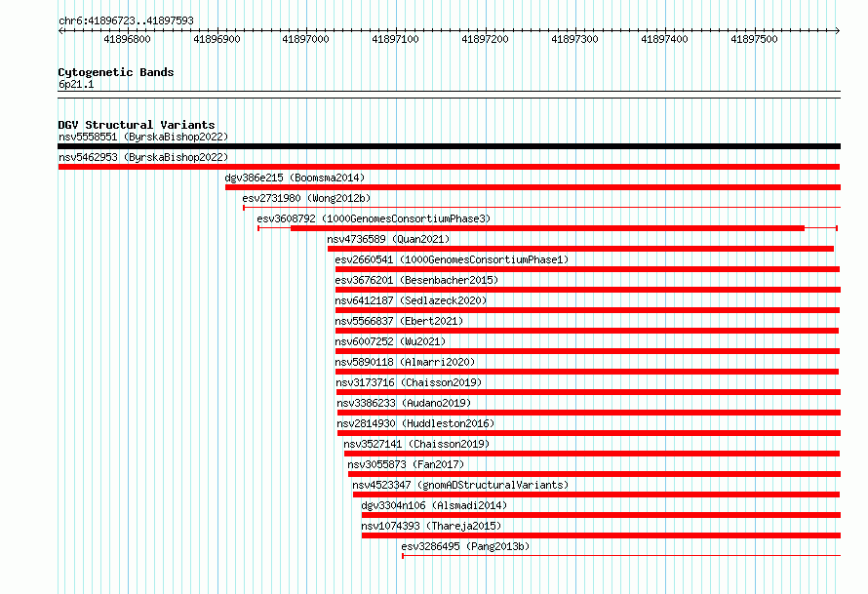Open nsv4736589 (Quan2021) variant label
The image size is (868, 594).
click(388, 239)
